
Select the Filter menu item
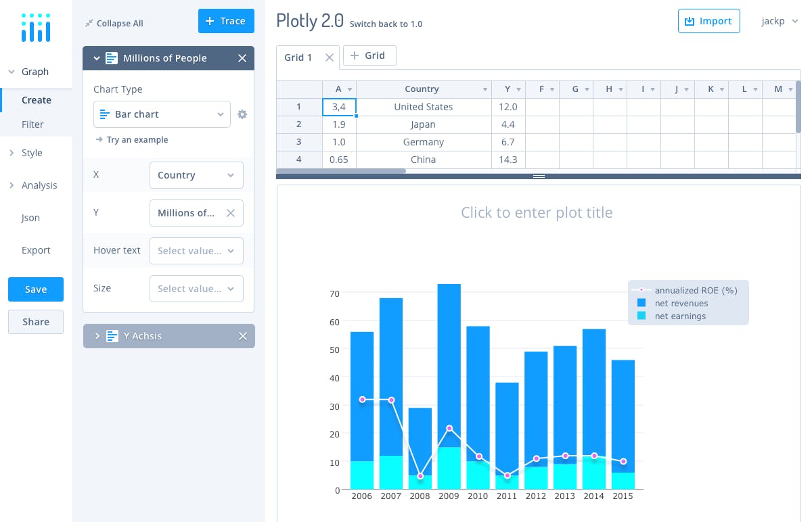pos(32,124)
